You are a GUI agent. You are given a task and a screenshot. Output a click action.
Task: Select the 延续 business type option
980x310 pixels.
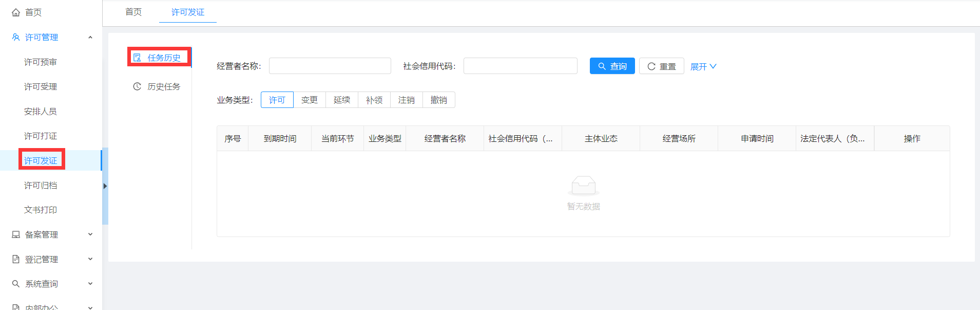coord(341,100)
